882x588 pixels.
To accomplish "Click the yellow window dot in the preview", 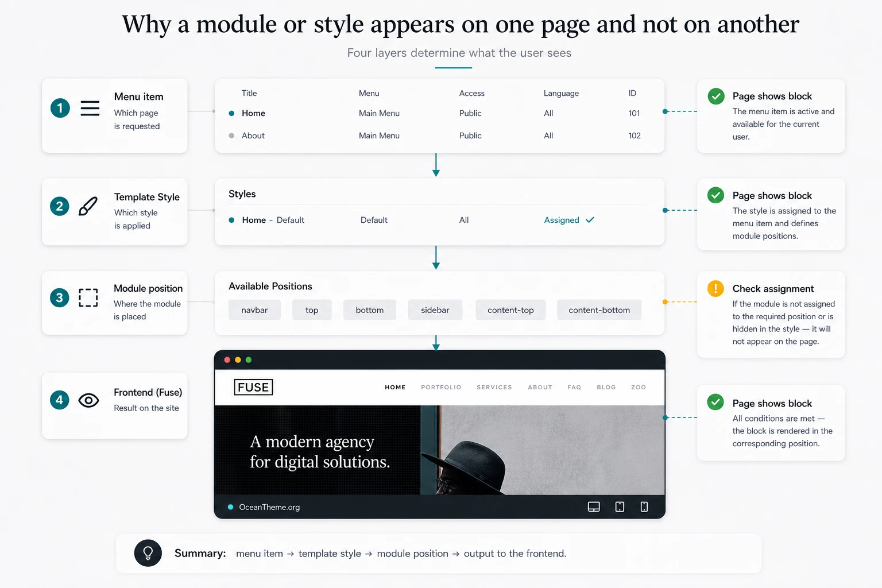I will 238,360.
